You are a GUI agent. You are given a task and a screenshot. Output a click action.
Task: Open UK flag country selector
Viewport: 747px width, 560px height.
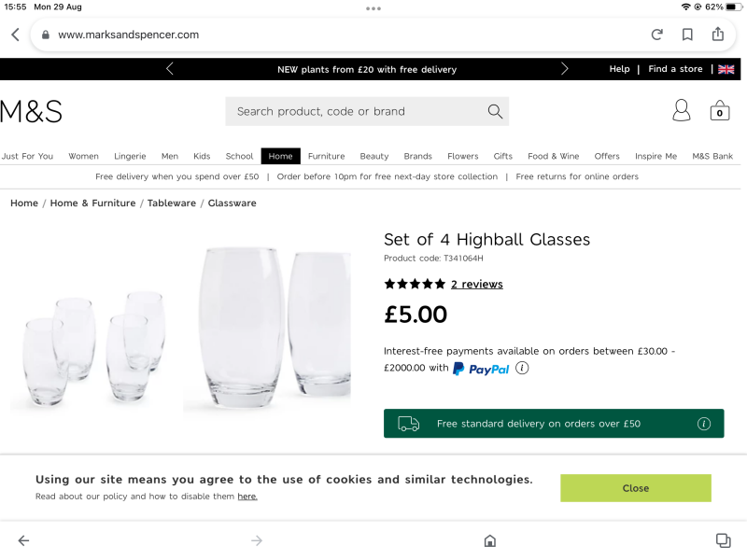point(726,69)
